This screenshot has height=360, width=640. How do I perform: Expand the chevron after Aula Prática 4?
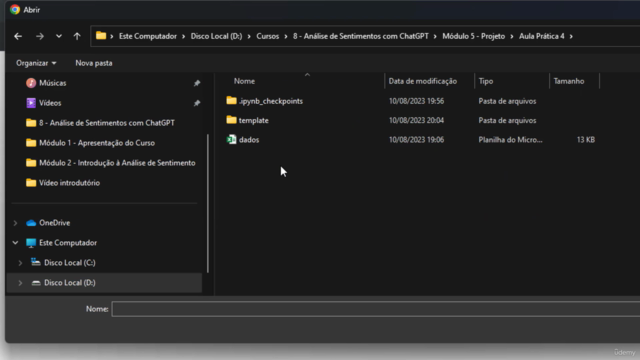(x=571, y=36)
